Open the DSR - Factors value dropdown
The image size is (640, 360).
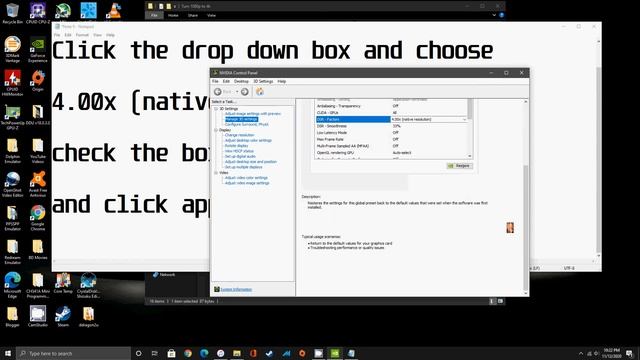(464, 120)
